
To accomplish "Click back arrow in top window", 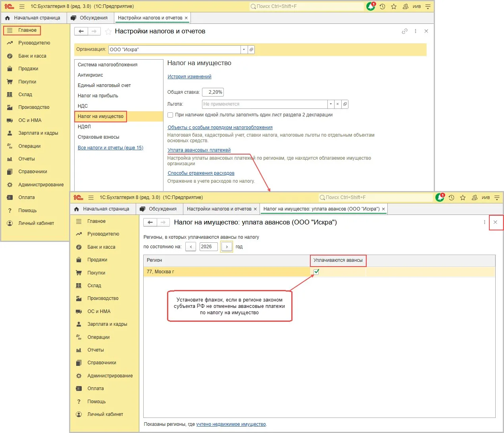I will pyautogui.click(x=81, y=31).
